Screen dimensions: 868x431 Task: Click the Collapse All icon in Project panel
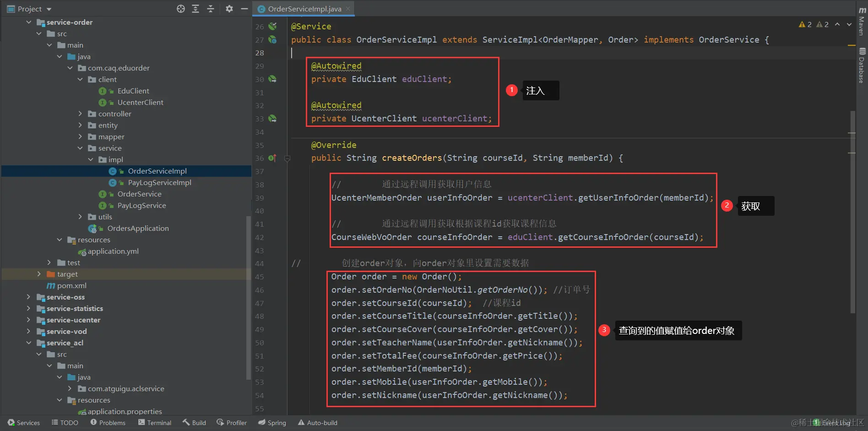pyautogui.click(x=211, y=9)
